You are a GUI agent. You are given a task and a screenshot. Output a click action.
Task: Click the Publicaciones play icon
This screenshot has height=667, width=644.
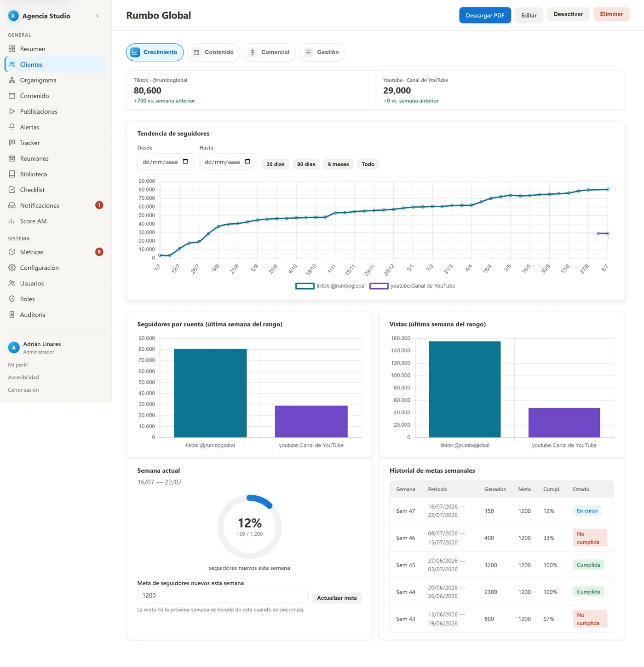12,111
